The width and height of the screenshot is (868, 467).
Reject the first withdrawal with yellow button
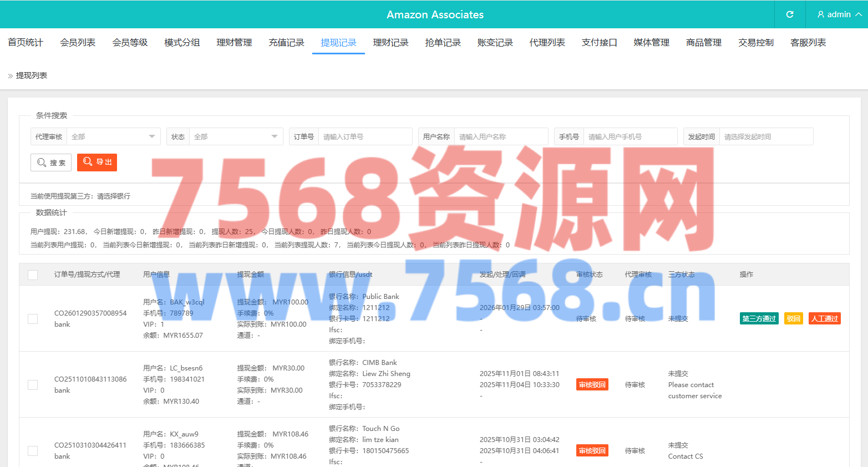(x=793, y=318)
